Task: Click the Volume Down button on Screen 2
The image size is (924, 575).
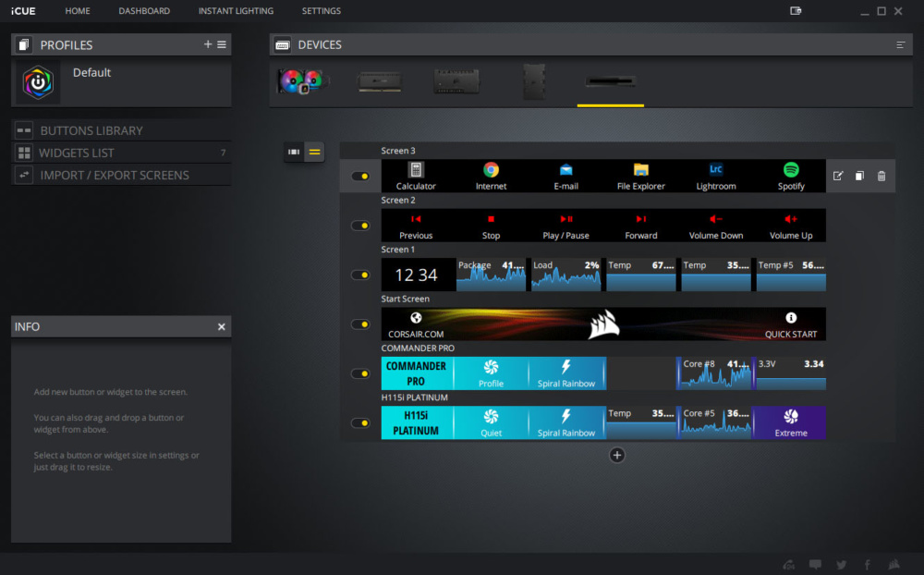Action: click(x=716, y=226)
